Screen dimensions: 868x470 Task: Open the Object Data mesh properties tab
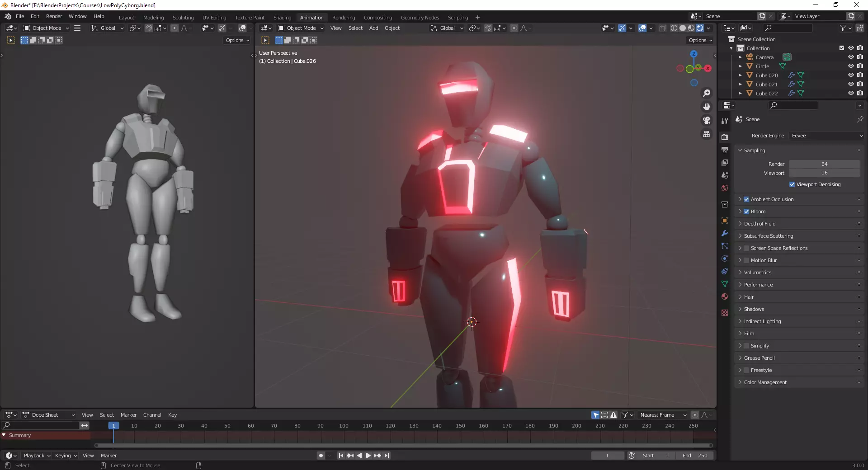[725, 284]
